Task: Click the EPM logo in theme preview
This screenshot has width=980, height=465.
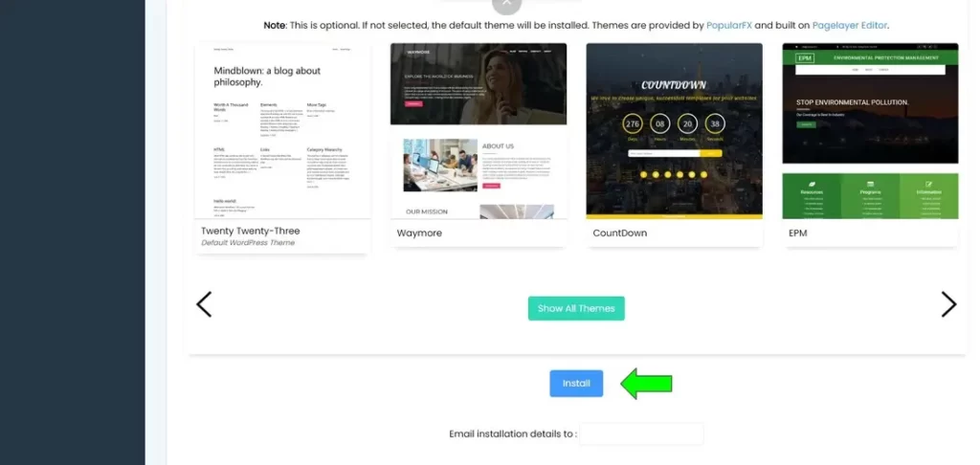Action: pos(803,58)
